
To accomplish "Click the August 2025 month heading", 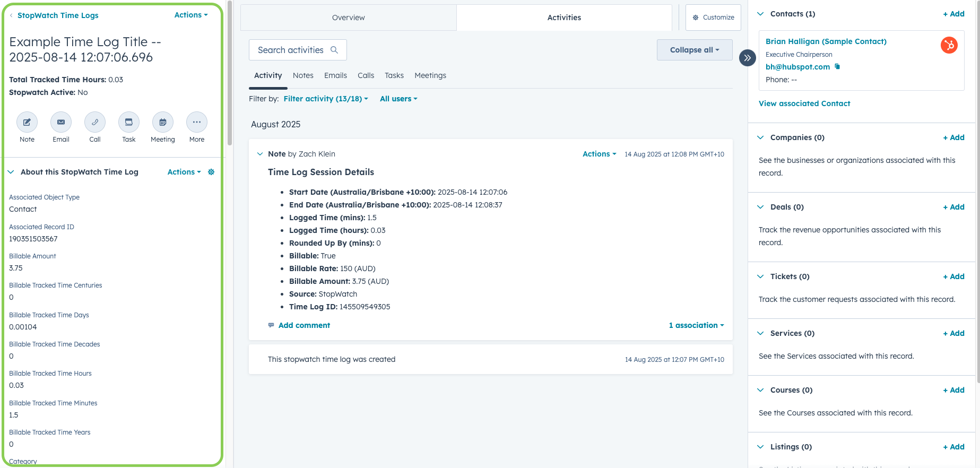I will (275, 124).
